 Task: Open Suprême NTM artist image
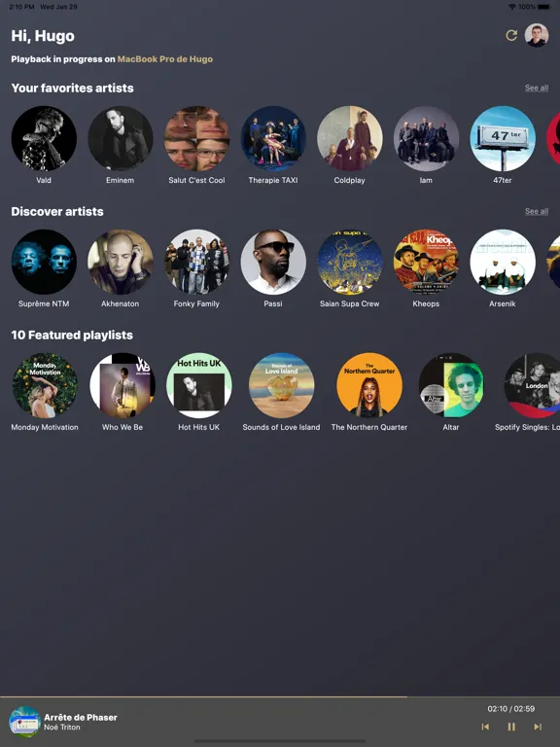(x=44, y=262)
